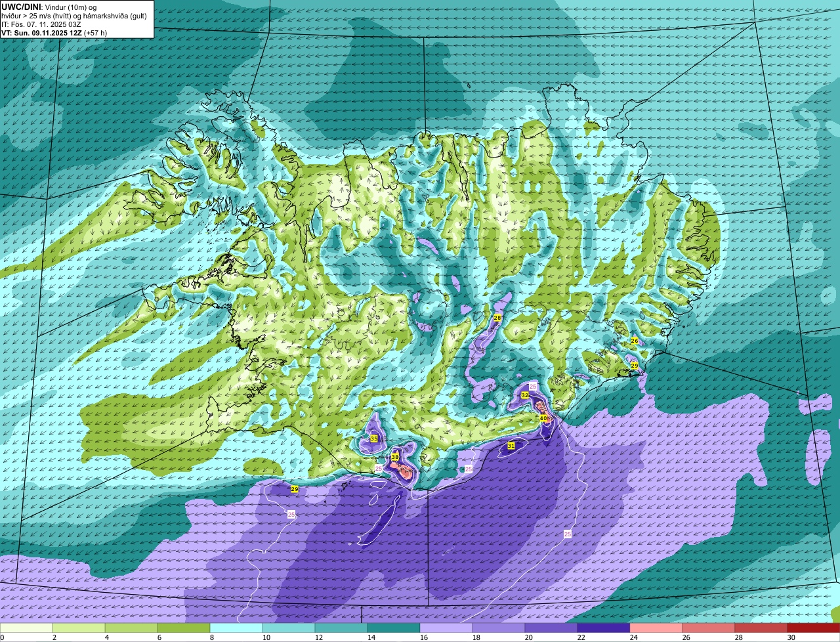Pick the legend swatch between 22 and 24
Viewport: 840px width, 642px height.
(604, 628)
